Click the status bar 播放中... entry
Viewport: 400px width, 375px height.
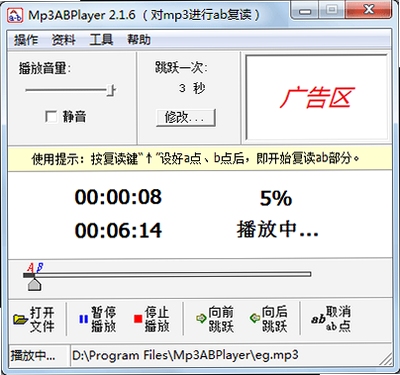(x=33, y=355)
